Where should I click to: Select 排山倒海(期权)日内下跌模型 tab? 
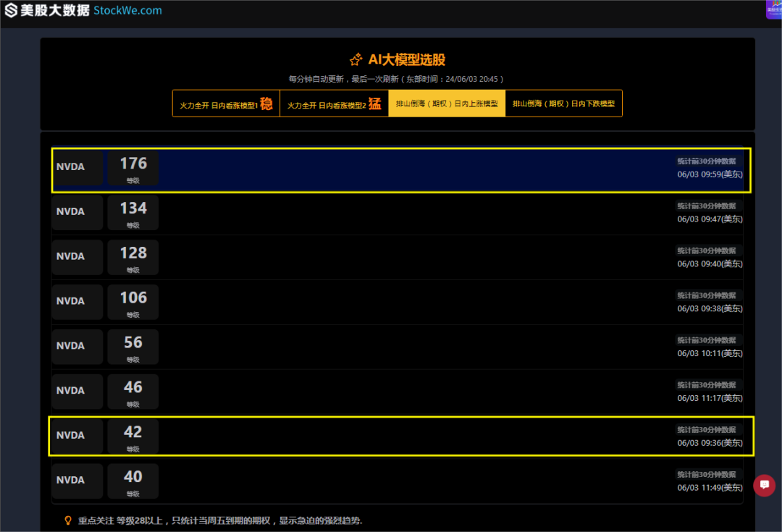(x=563, y=104)
